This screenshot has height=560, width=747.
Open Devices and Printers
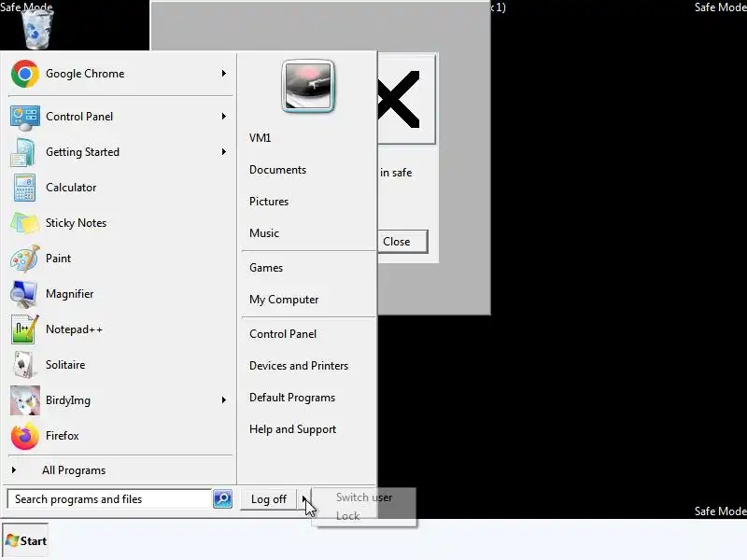coord(299,366)
